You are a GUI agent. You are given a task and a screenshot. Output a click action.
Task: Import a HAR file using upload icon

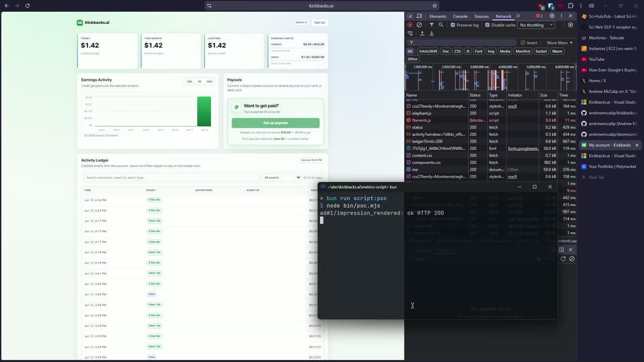click(422, 34)
